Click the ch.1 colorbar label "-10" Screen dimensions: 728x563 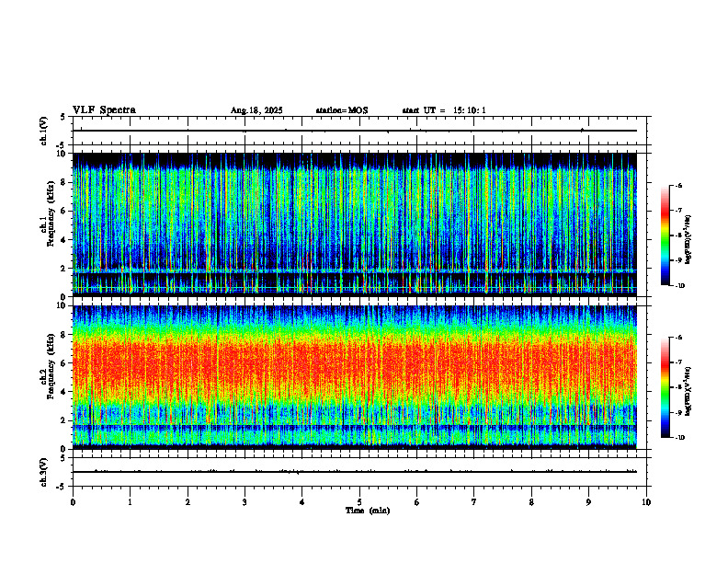click(x=679, y=285)
